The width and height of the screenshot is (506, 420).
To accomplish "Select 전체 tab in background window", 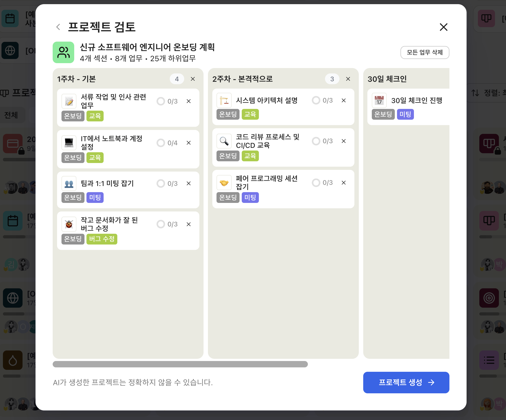I will point(11,115).
